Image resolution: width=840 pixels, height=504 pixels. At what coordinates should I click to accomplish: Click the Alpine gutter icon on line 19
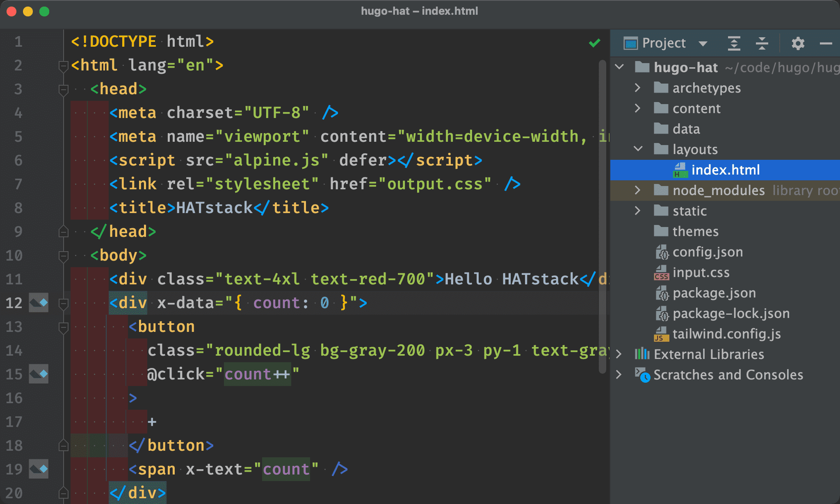tap(39, 469)
